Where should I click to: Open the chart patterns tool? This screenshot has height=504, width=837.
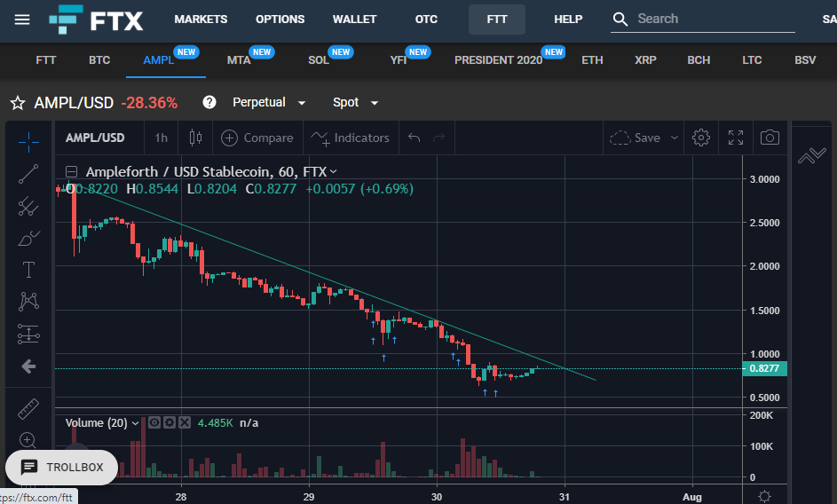[x=28, y=302]
